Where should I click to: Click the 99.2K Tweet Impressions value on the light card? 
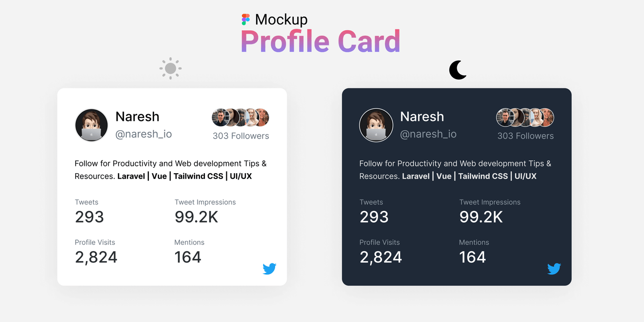tap(196, 217)
